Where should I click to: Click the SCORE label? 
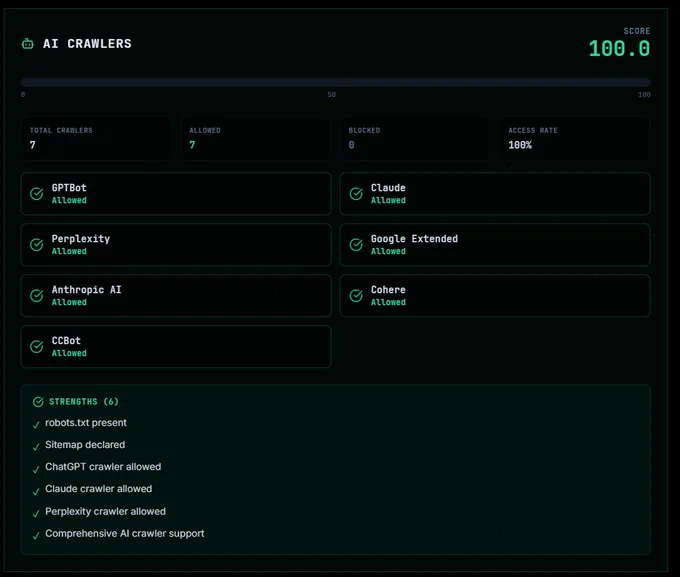(637, 31)
